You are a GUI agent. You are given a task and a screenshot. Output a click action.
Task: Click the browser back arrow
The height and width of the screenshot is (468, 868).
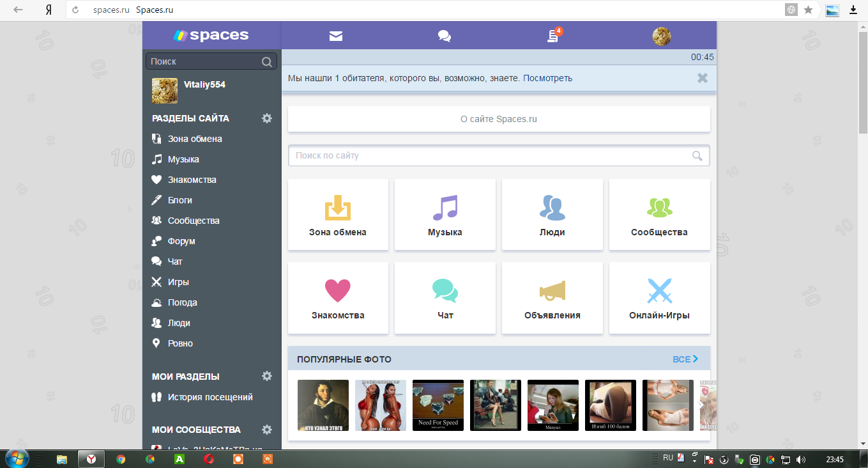(18, 10)
